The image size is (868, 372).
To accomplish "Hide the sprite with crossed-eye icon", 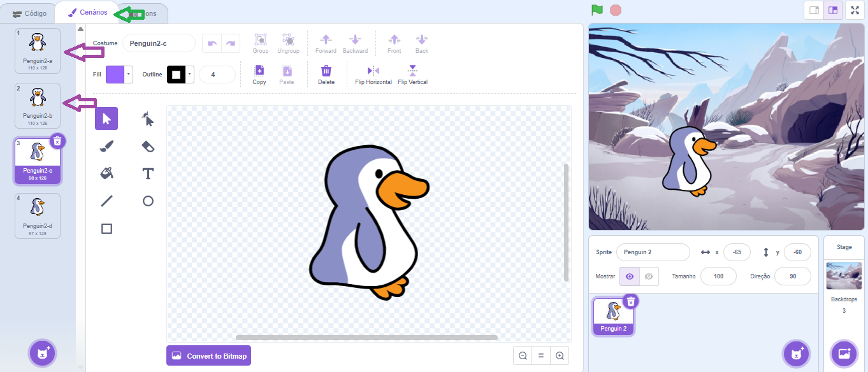I will 649,276.
